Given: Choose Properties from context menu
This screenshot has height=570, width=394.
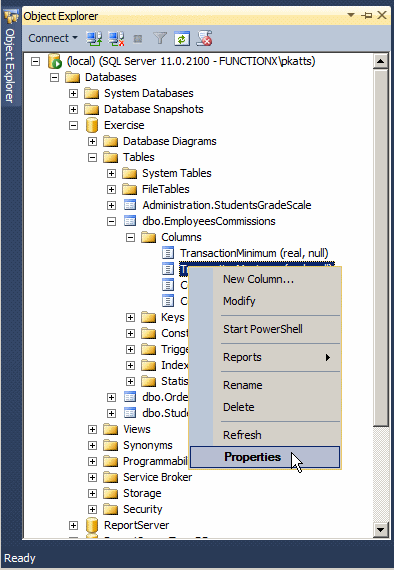Looking at the screenshot, I should (x=265, y=457).
